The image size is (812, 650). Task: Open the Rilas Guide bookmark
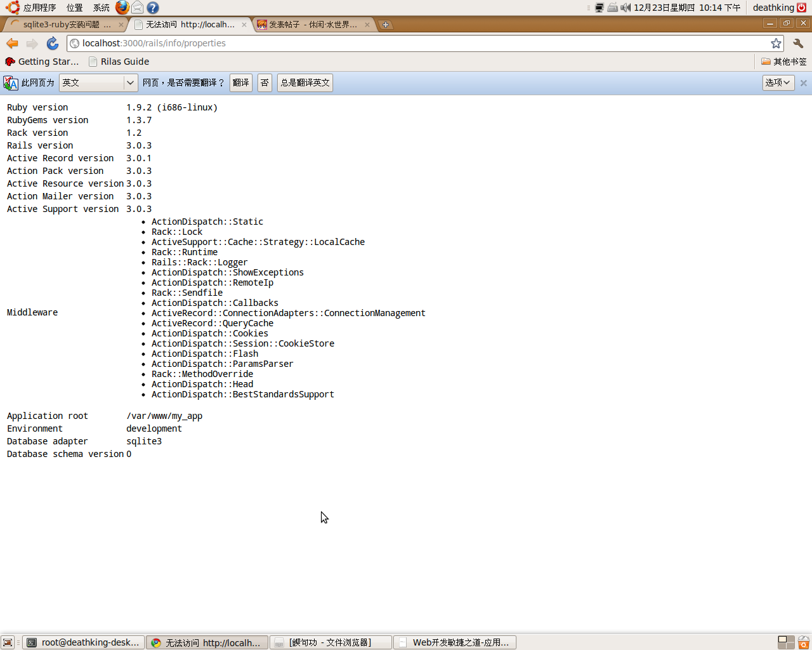coord(119,62)
